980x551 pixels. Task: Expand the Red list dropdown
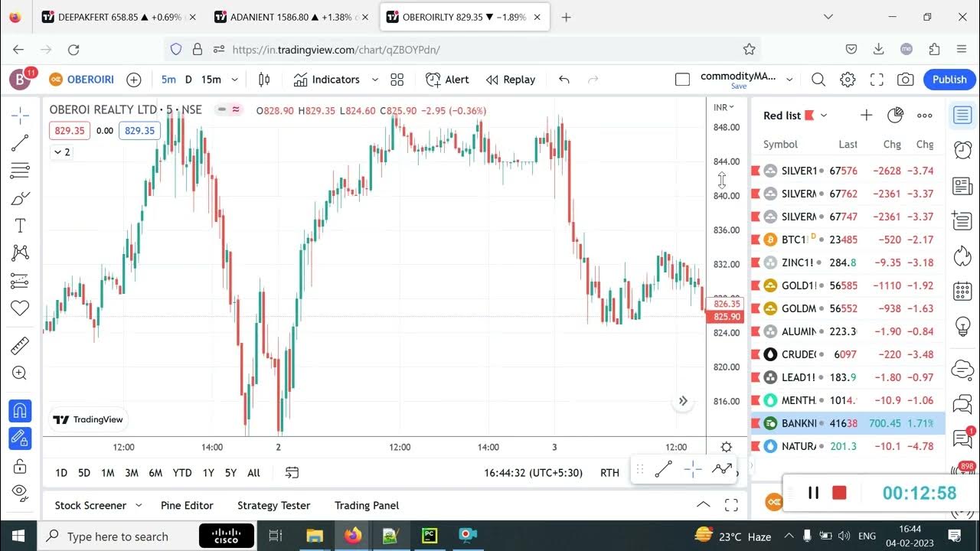click(824, 116)
